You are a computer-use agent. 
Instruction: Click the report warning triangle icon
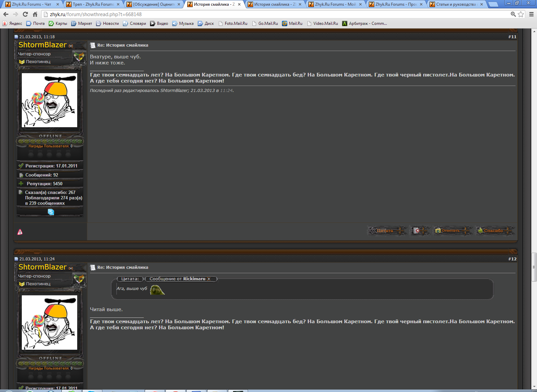pyautogui.click(x=20, y=232)
